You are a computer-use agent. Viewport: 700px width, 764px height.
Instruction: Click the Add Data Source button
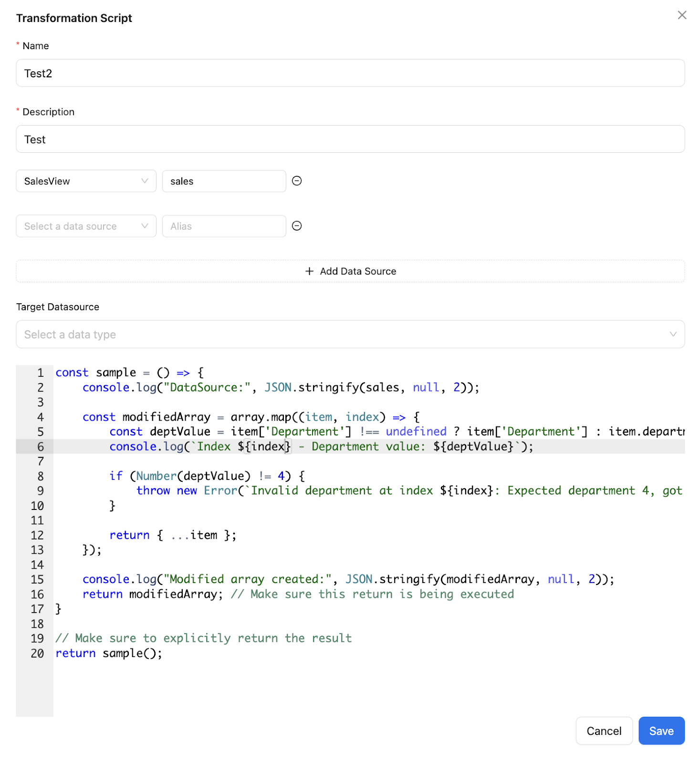coord(350,271)
